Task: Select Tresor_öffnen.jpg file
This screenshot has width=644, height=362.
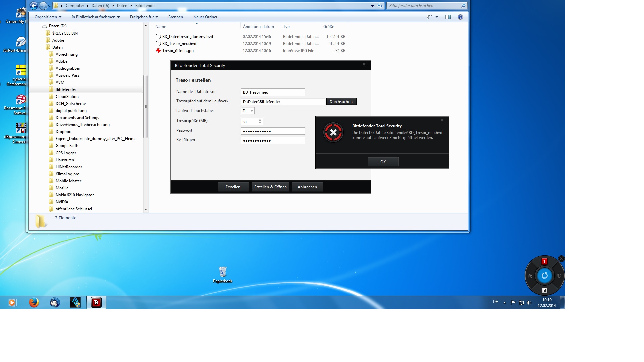Action: pyautogui.click(x=178, y=51)
